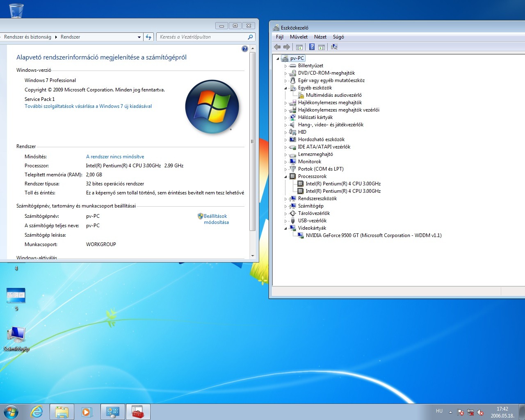Toggle the action pane toolbar icon
525x420 pixels.
(x=322, y=47)
